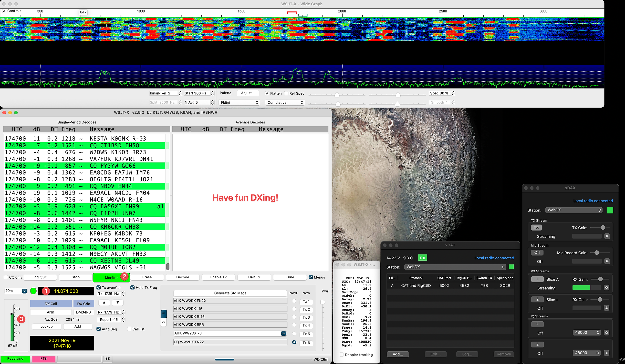Open Mic Stream gear settings
The image size is (625, 364).
coord(607,261)
